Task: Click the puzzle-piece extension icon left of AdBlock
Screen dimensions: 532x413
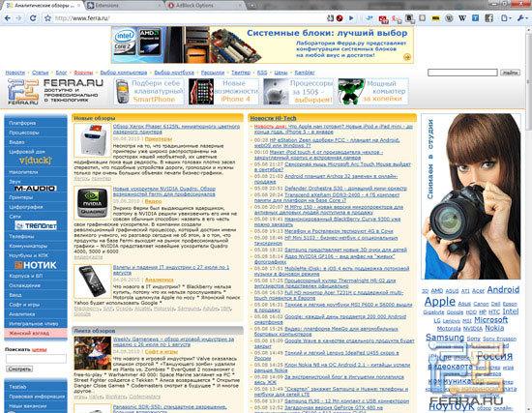Action: click(x=330, y=18)
